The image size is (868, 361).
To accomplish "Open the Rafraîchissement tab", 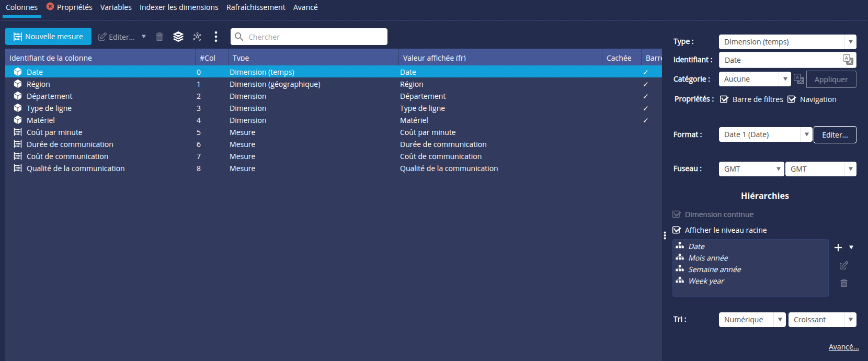I will (256, 7).
